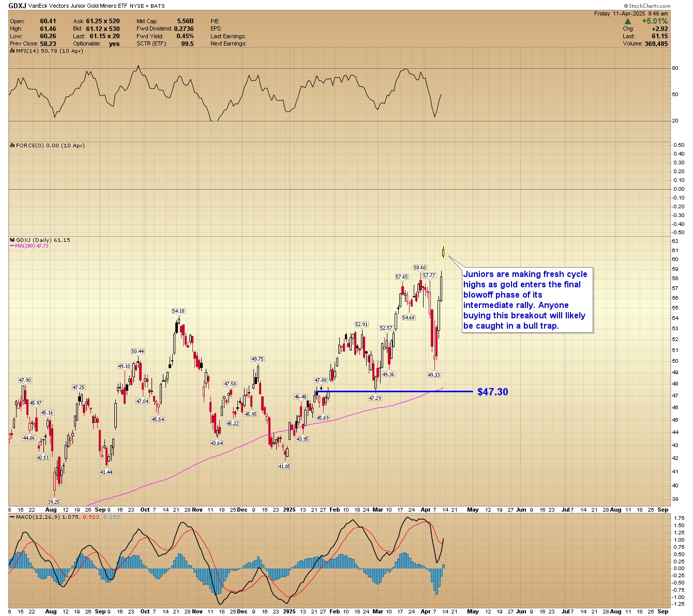This screenshot has height=616, width=693.
Task: Click the 43.95 price label
Action: tap(302, 439)
